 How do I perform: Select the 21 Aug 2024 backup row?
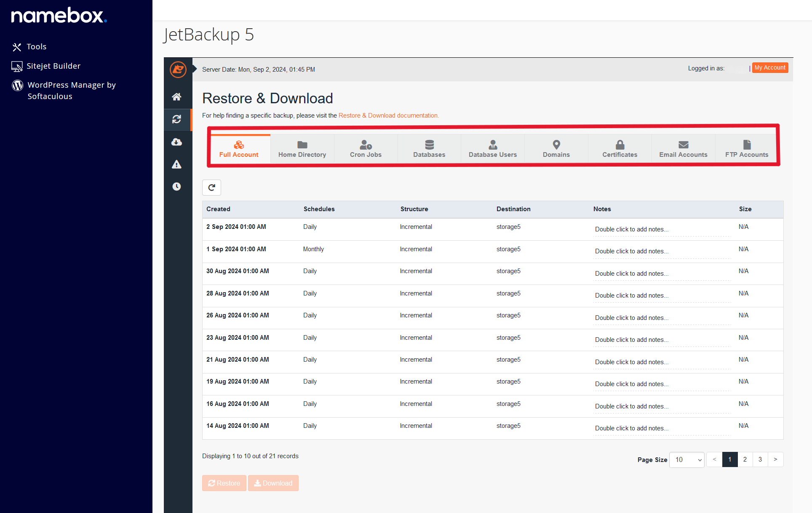[493, 362]
